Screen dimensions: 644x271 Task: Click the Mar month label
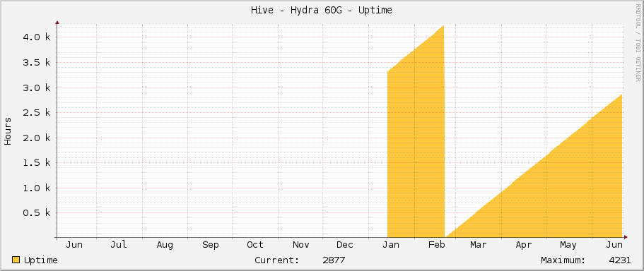(x=479, y=245)
